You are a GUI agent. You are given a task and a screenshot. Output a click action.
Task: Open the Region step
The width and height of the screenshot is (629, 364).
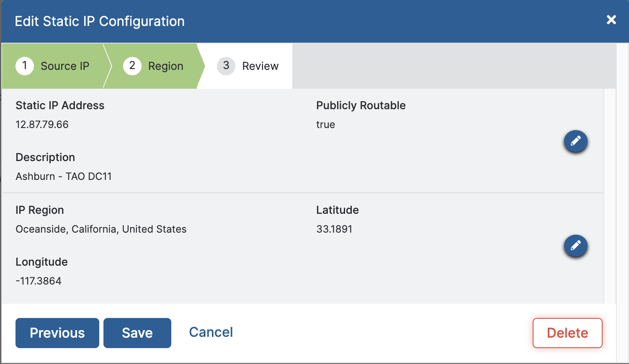(165, 66)
